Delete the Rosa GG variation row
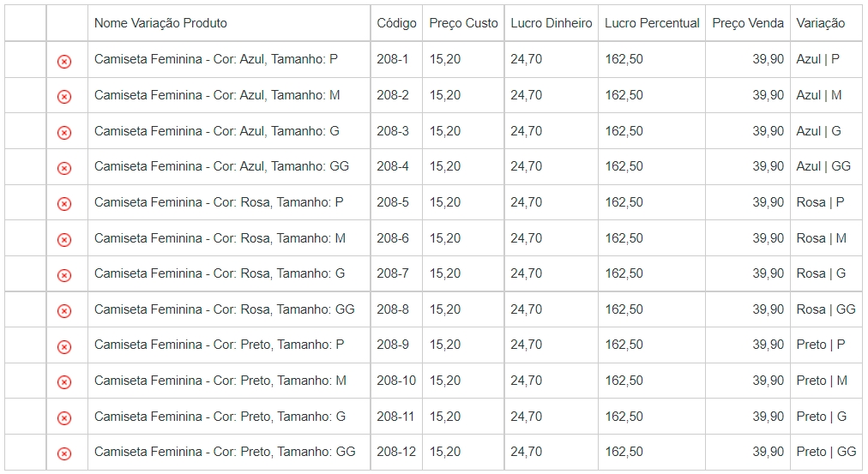This screenshot has width=868, height=474. [63, 311]
